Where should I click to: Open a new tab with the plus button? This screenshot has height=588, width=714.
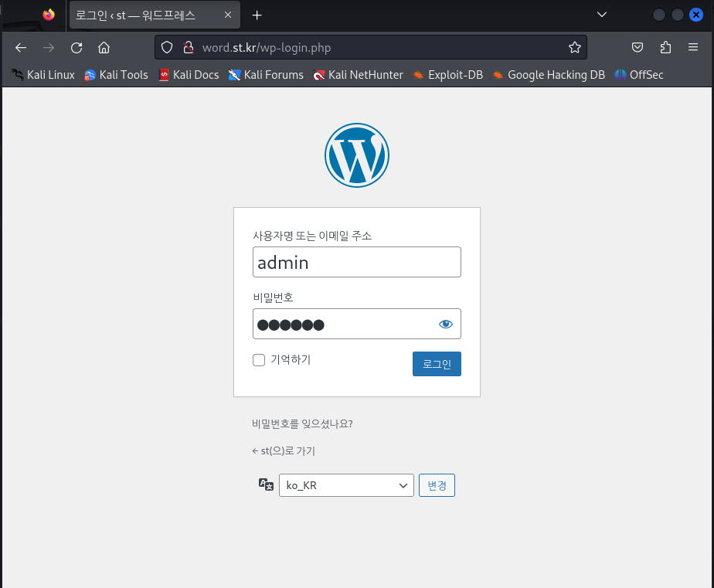[x=257, y=15]
